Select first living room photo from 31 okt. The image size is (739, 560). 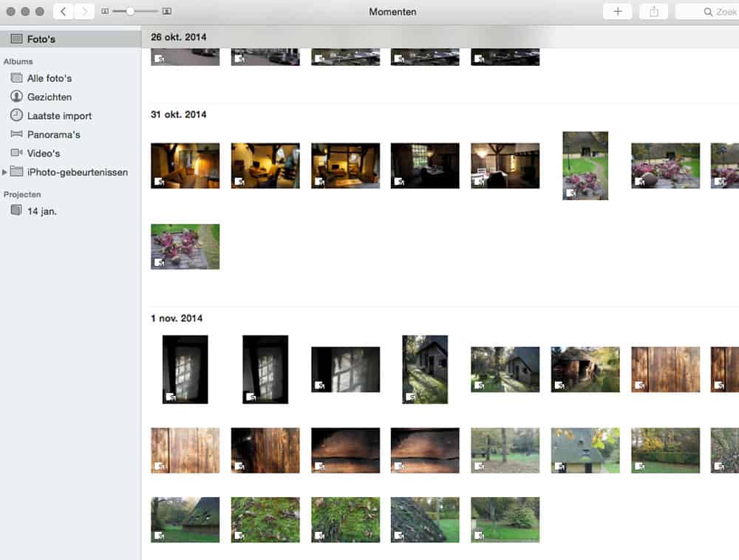185,165
